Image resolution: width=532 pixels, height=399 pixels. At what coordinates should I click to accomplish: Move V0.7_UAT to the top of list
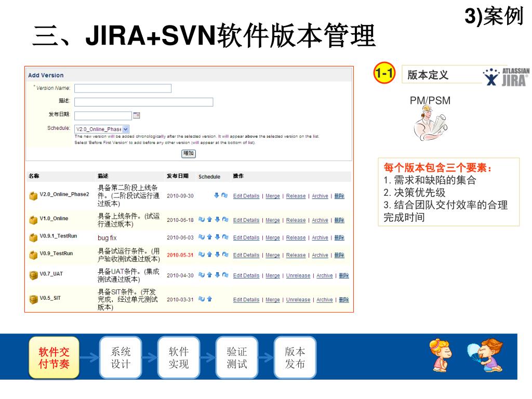pyautogui.click(x=202, y=275)
